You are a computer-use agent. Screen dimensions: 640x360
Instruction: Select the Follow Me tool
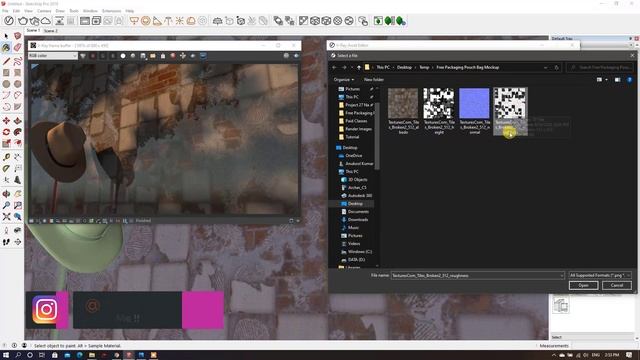(x=18, y=132)
